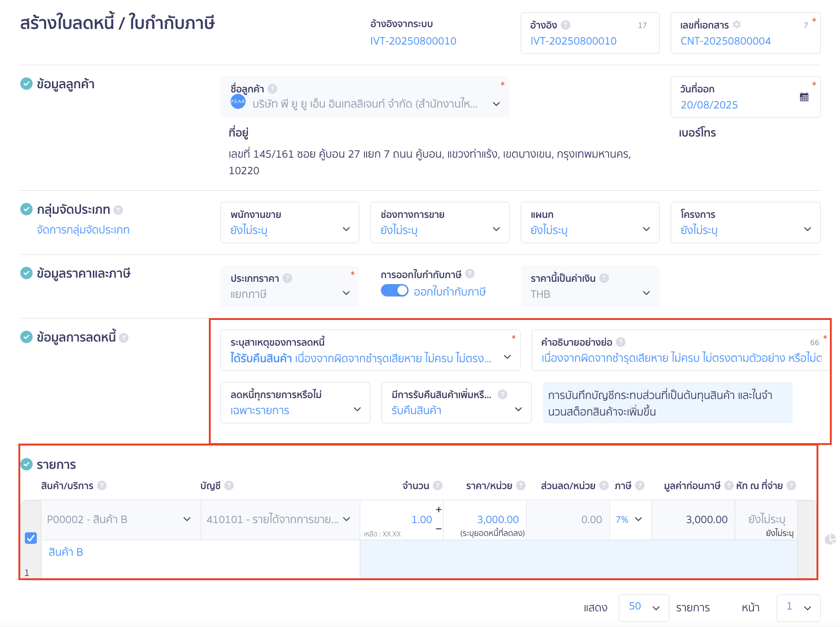Click the minus icon to decrease quantity

[438, 529]
